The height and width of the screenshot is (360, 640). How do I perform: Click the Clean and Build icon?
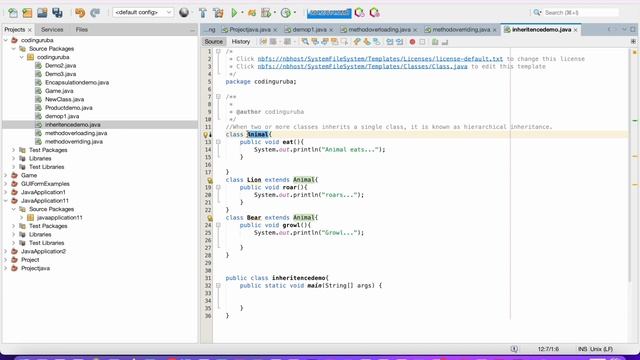pyautogui.click(x=218, y=13)
